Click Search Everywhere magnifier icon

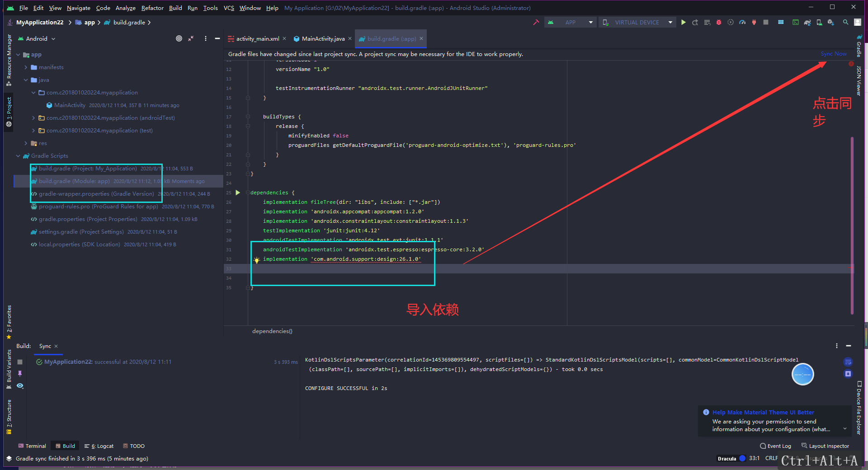845,22
